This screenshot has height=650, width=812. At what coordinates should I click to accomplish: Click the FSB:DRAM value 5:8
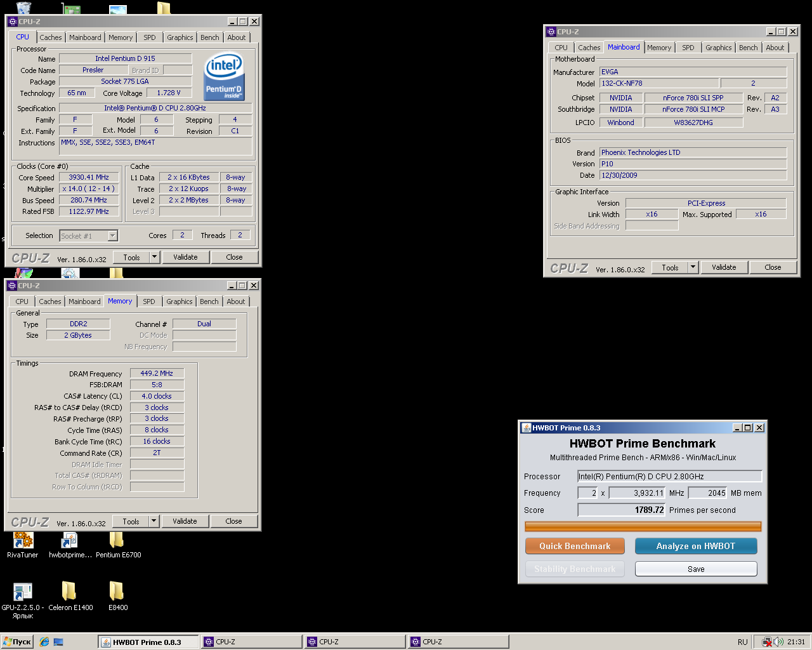157,385
